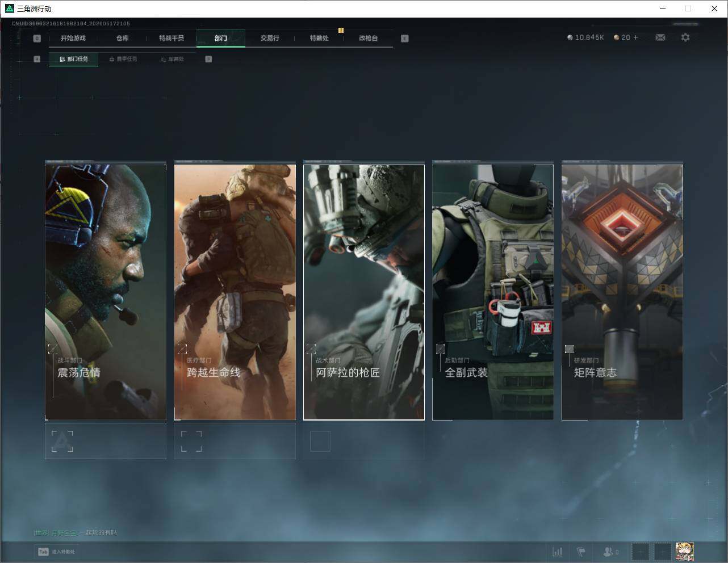Open the 阿萨拉的枪匠 tactical department card
The image size is (728, 563).
tap(364, 292)
